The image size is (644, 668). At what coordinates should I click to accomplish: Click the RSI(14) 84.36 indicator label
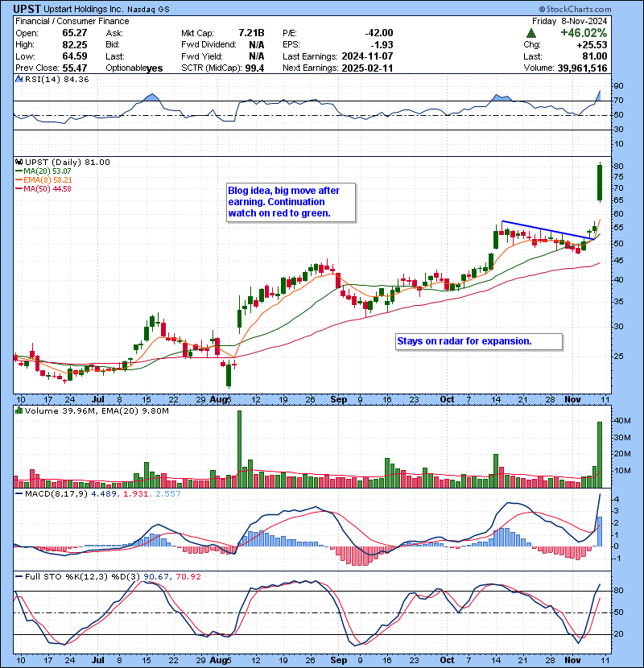56,79
